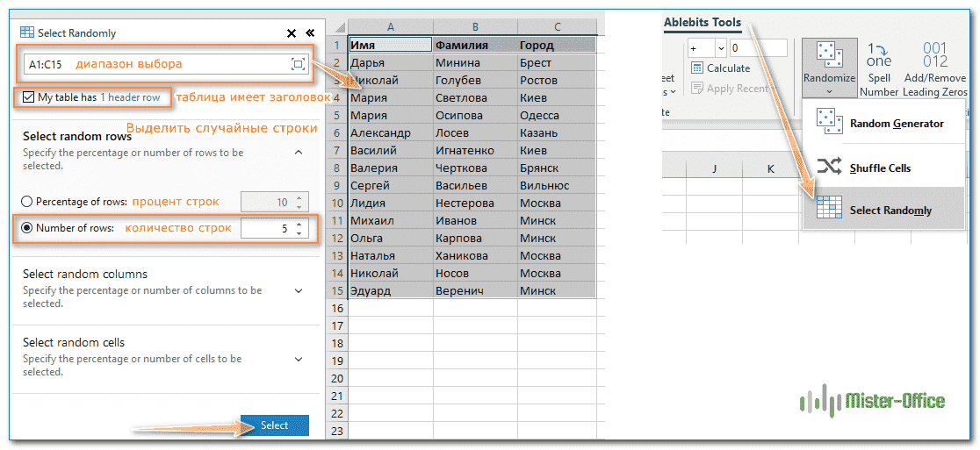The height and width of the screenshot is (450, 980).
Task: Choose Random Generator from Randomize menu
Action: coord(896,124)
